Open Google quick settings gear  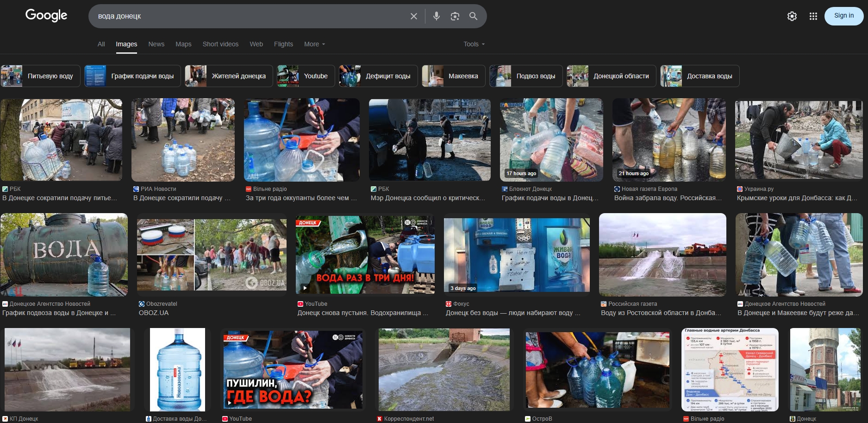tap(792, 16)
